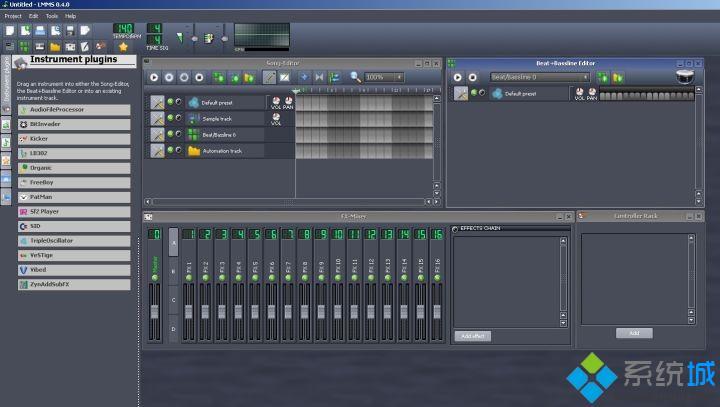This screenshot has width=720, height=407.
Task: Mute the Sample track
Action: click(170, 118)
